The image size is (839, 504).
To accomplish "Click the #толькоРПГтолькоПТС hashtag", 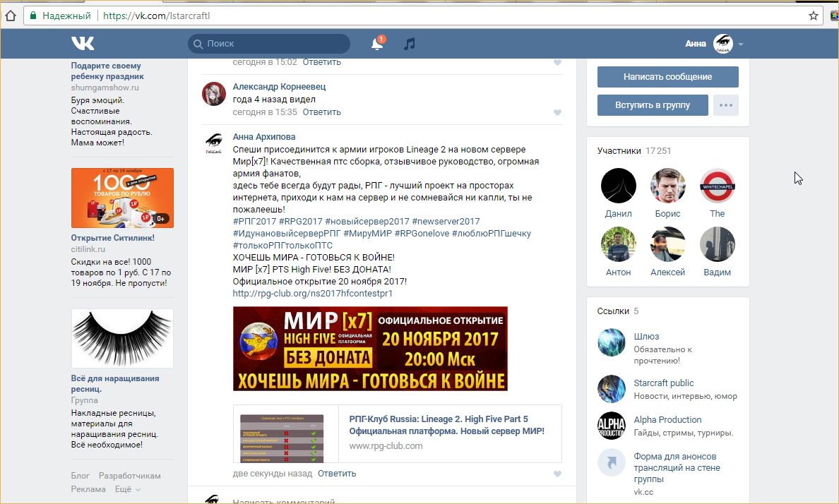I will 282,246.
